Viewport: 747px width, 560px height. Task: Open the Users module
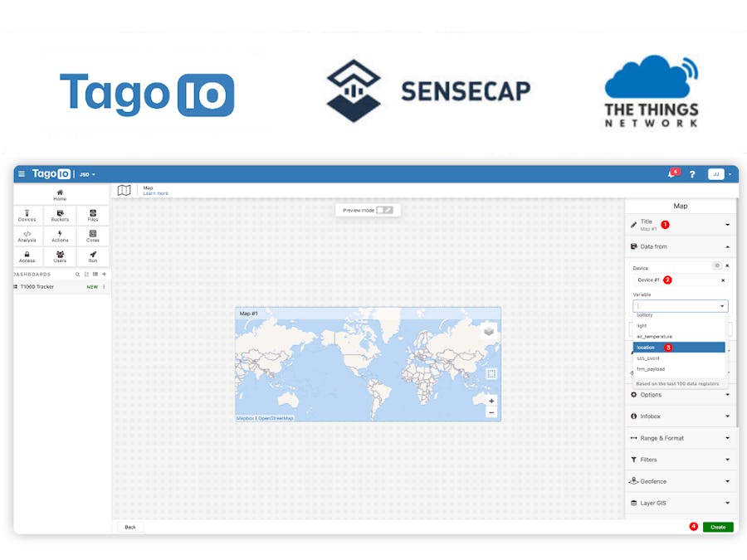point(60,256)
